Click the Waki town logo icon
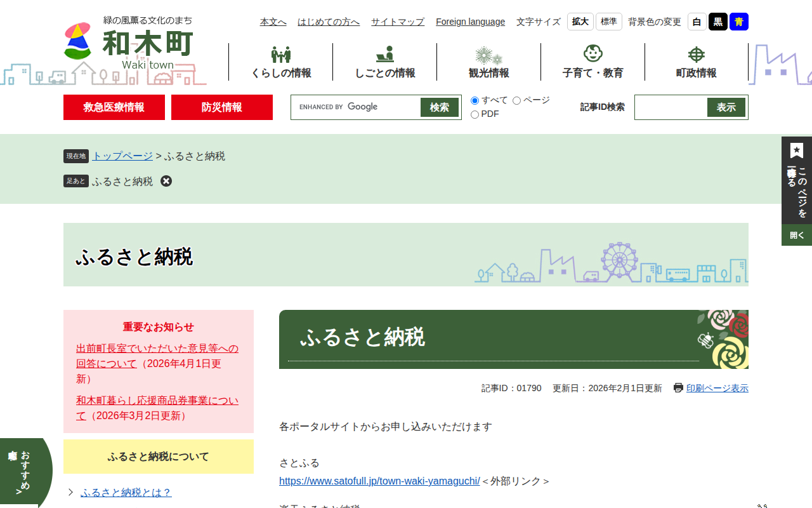812x508 pixels. [78, 41]
